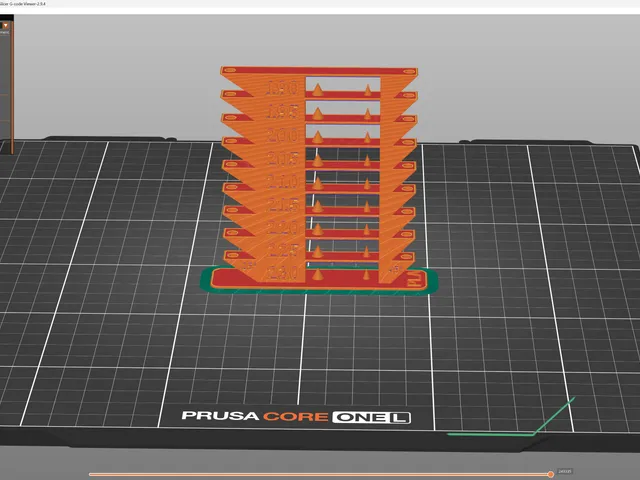Image resolution: width=640 pixels, height=480 pixels.
Task: Click the 210 label on temperature tower
Action: (x=282, y=181)
